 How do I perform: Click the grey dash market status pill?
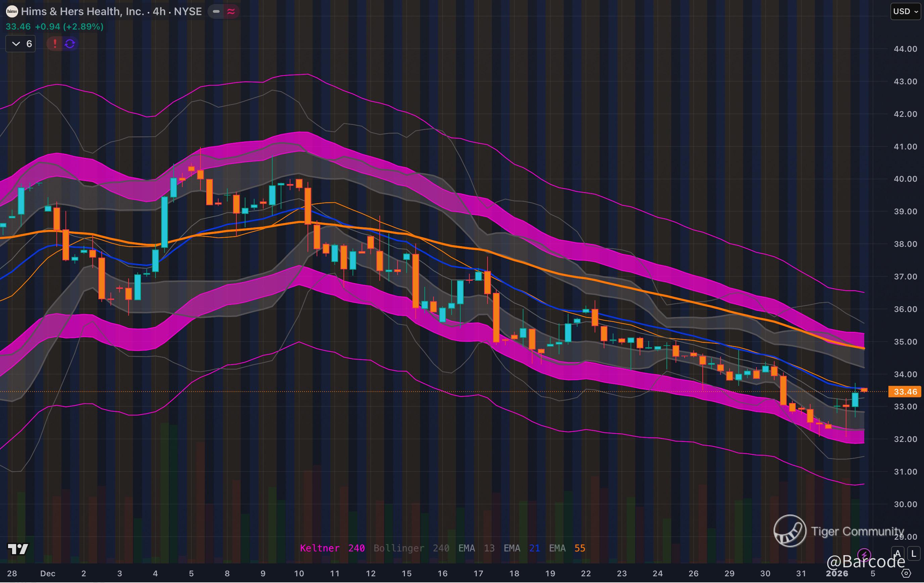[x=216, y=11]
